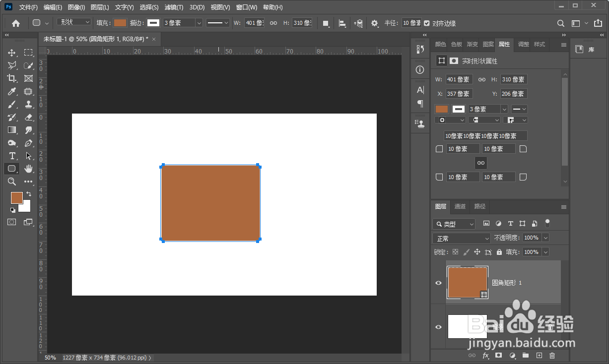Select the Brush tool
Viewport: 609px width, 364px height.
point(12,104)
